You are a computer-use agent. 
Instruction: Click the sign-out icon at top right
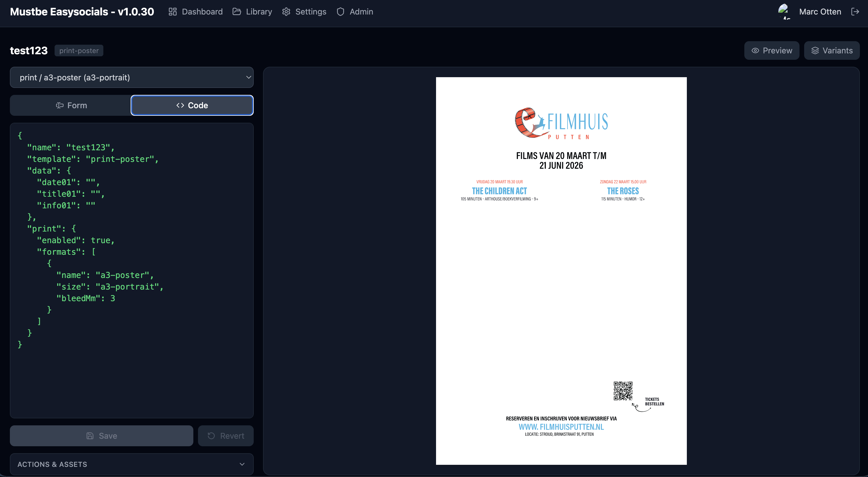point(856,11)
